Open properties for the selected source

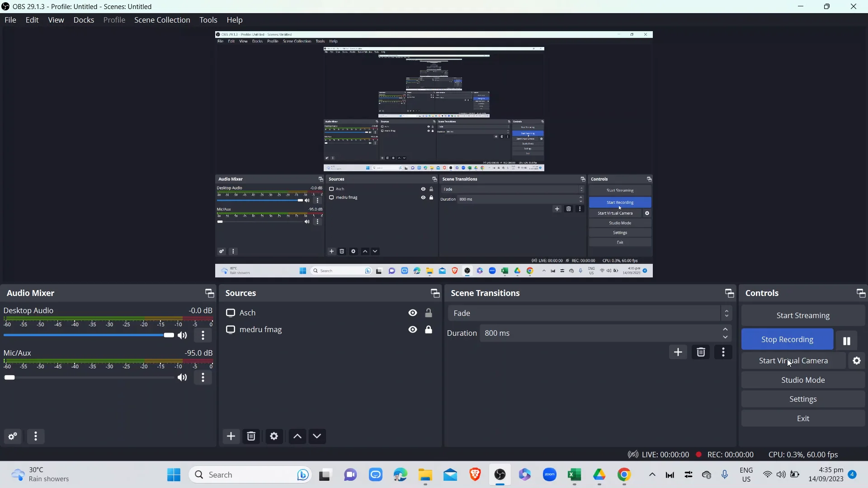(274, 436)
